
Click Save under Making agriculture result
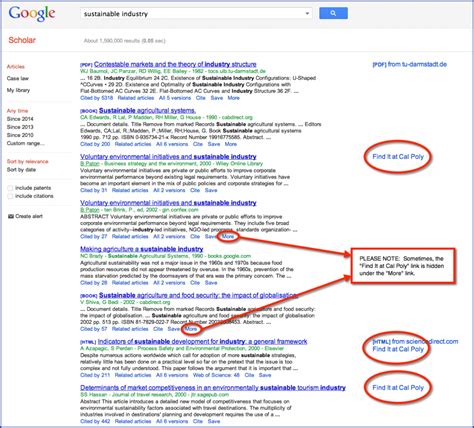[x=211, y=283]
